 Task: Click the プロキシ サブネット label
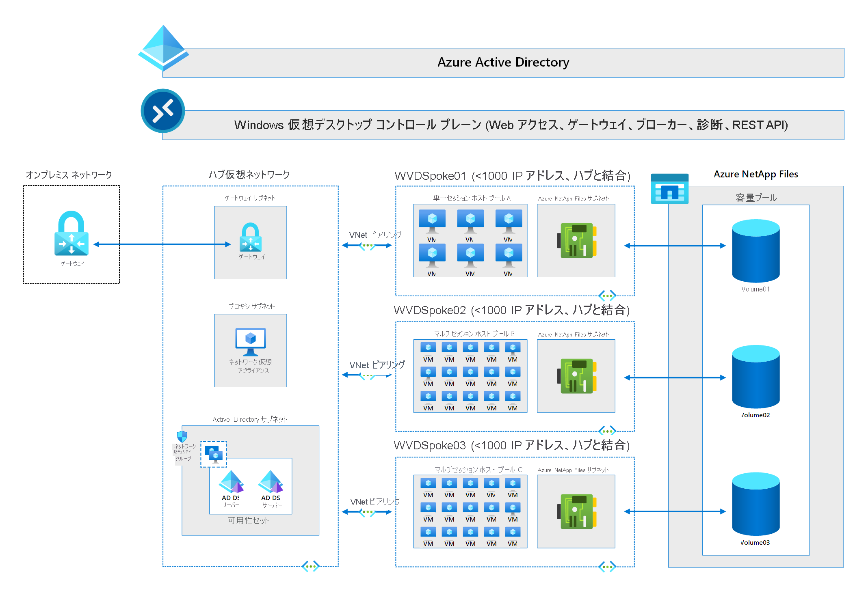(251, 306)
